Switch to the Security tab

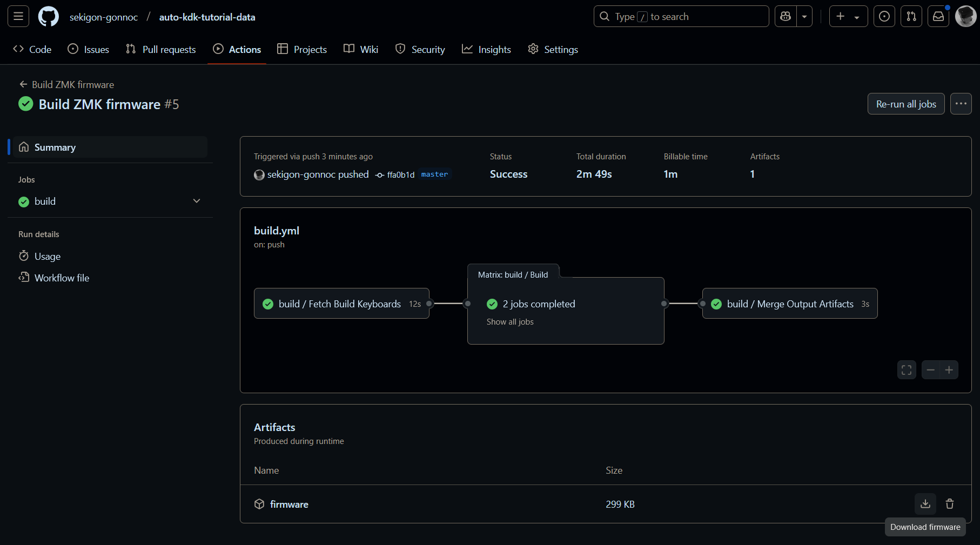click(420, 49)
